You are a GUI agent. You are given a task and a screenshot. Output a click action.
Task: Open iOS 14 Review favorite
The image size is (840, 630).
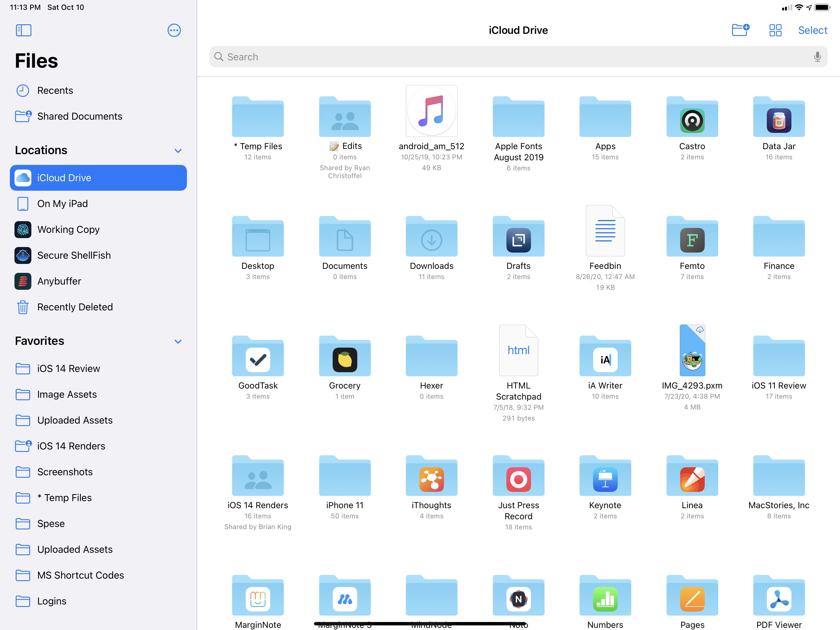98,369
